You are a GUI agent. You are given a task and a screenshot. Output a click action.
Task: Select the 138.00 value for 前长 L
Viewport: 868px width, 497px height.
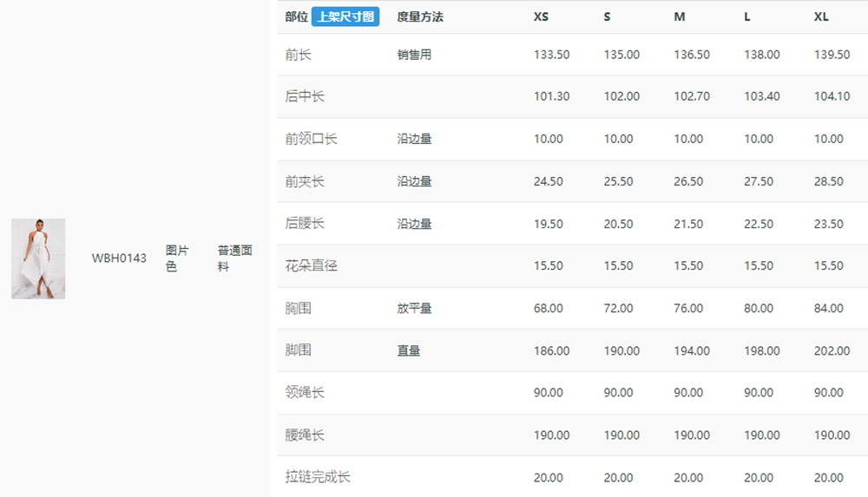762,55
